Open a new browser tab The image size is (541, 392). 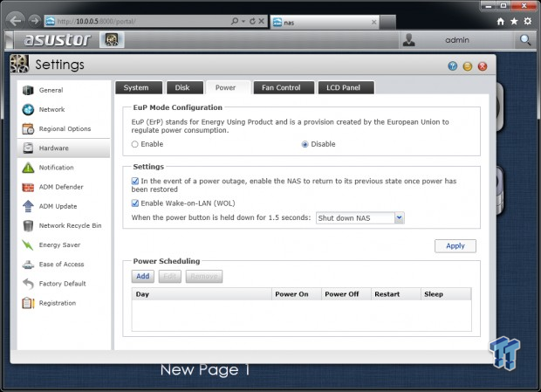[x=387, y=23]
